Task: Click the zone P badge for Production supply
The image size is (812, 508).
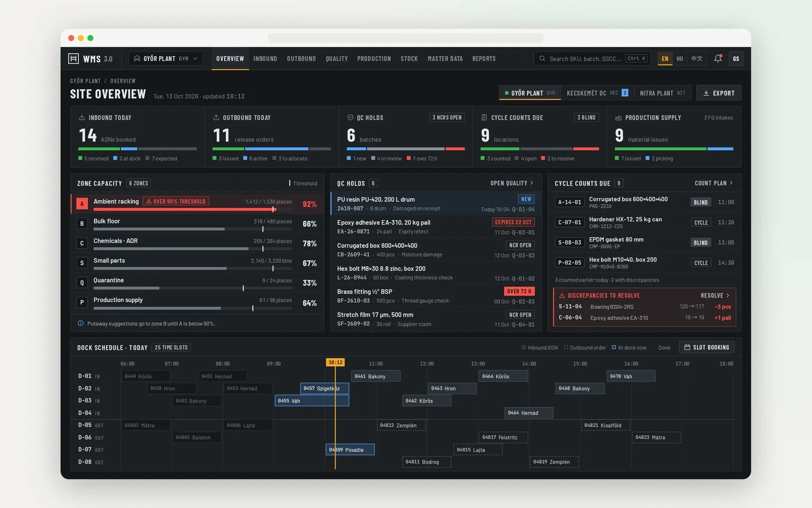Action: (82, 302)
